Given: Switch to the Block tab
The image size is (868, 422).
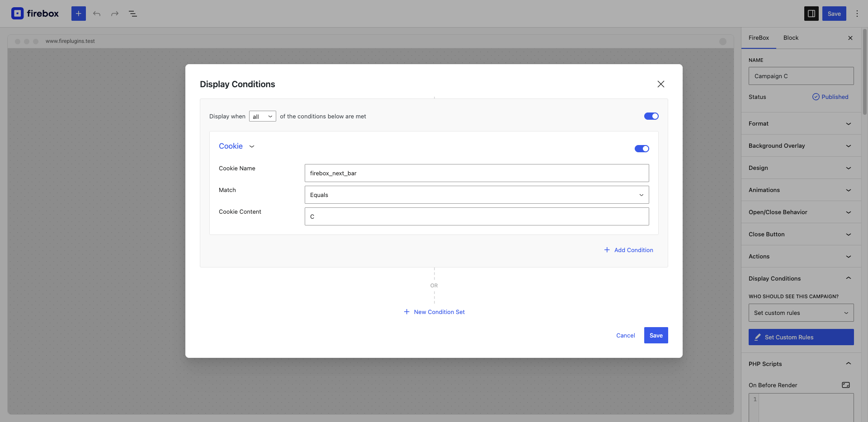Looking at the screenshot, I should click(791, 38).
